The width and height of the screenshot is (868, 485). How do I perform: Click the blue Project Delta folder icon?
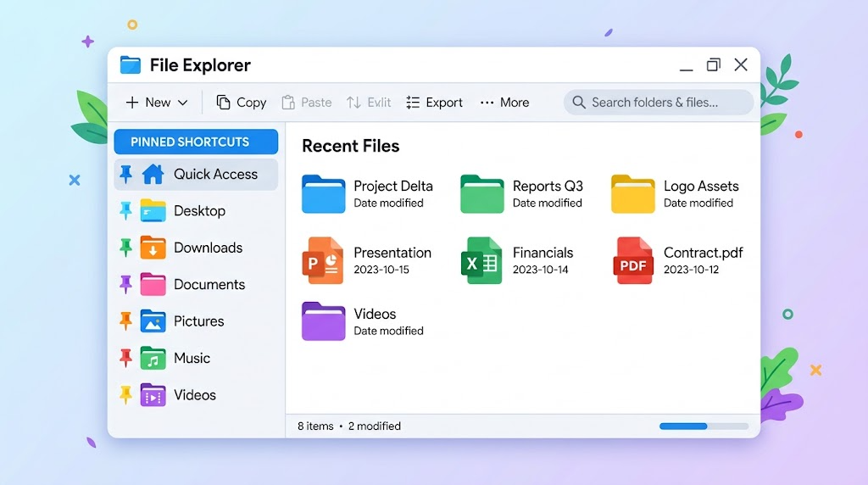click(323, 194)
